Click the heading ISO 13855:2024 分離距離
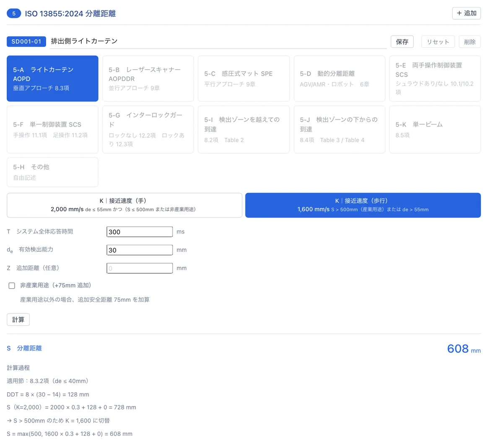This screenshot has height=448, width=503. point(70,13)
